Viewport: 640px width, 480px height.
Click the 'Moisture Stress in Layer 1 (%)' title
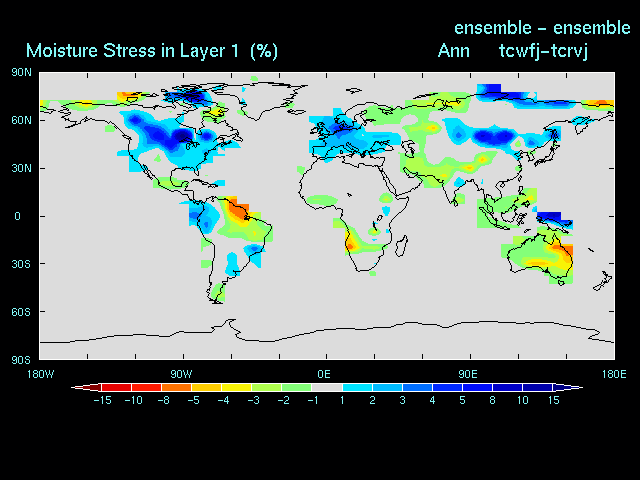(x=152, y=51)
